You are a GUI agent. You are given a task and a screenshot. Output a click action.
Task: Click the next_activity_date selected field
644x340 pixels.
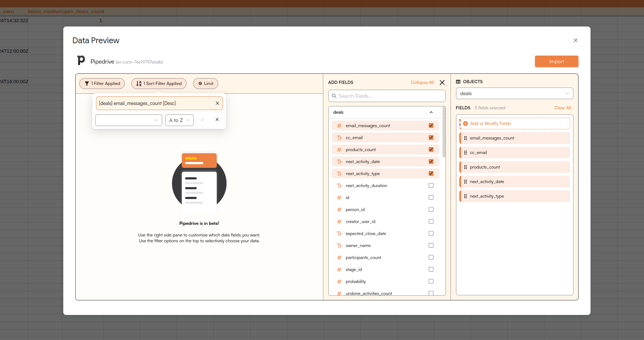(x=515, y=182)
